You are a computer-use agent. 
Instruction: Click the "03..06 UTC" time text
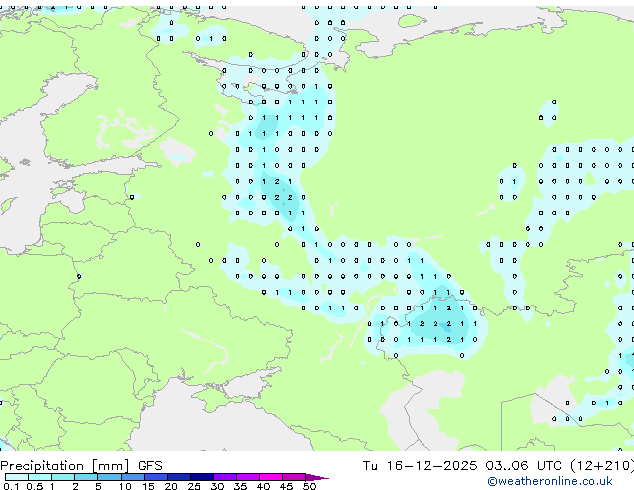pyautogui.click(x=524, y=466)
